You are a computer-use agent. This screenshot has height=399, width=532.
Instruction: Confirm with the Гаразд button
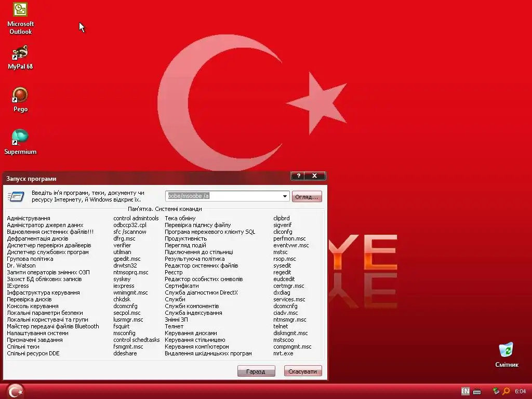click(x=256, y=371)
